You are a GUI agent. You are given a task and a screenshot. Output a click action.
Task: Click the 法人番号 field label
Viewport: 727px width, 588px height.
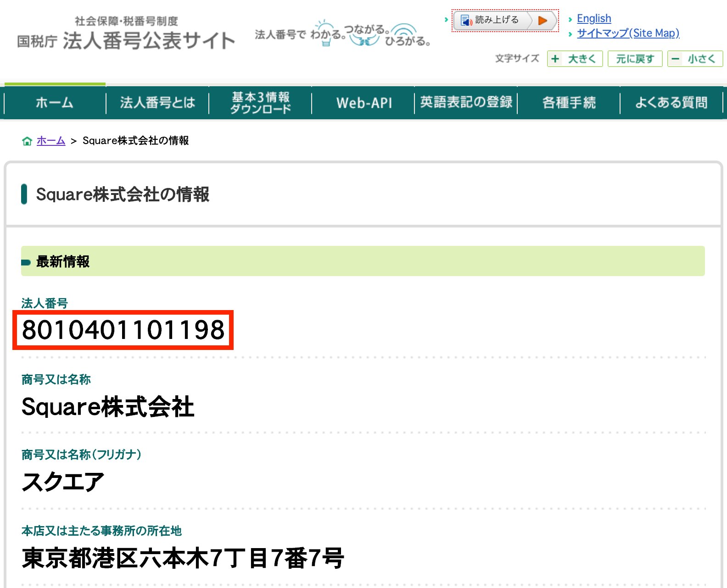[45, 303]
